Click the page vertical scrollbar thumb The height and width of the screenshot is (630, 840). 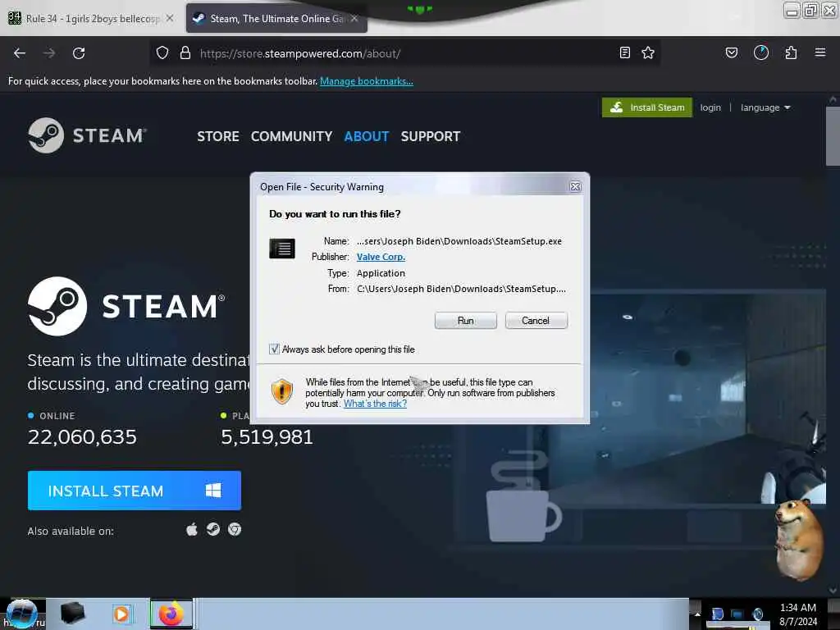[833, 136]
